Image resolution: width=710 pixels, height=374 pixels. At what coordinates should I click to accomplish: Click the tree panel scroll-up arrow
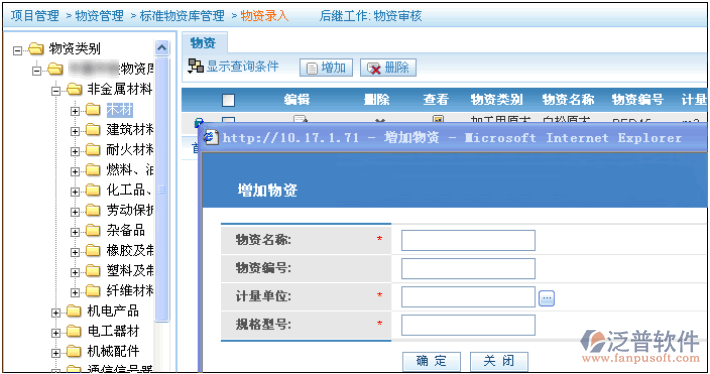click(x=162, y=47)
